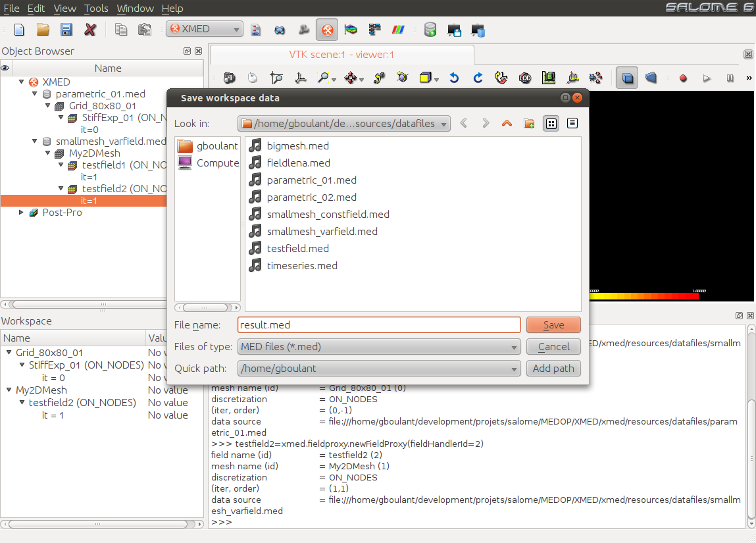Image resolution: width=756 pixels, height=543 pixels.
Task: Start recording with the red record button
Action: pyautogui.click(x=683, y=78)
